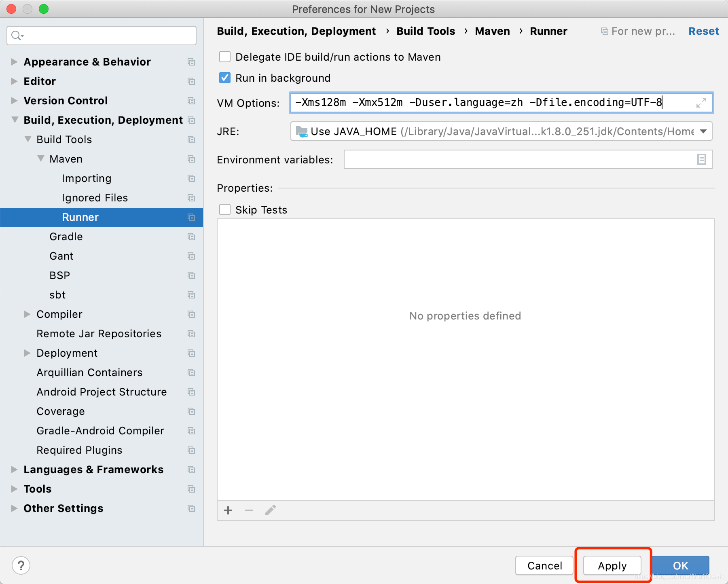The width and height of the screenshot is (728, 584).
Task: Click the copy icon beside Remote Jar Repositories
Action: click(x=191, y=334)
